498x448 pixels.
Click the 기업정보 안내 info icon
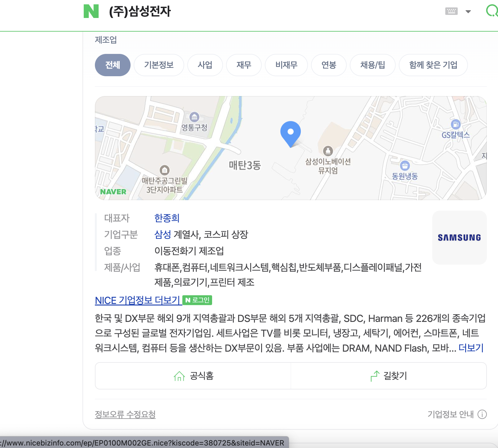(x=482, y=414)
